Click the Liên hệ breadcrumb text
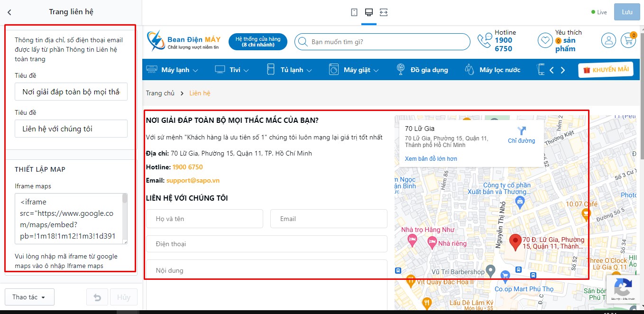The height and width of the screenshot is (314, 644). 200,93
